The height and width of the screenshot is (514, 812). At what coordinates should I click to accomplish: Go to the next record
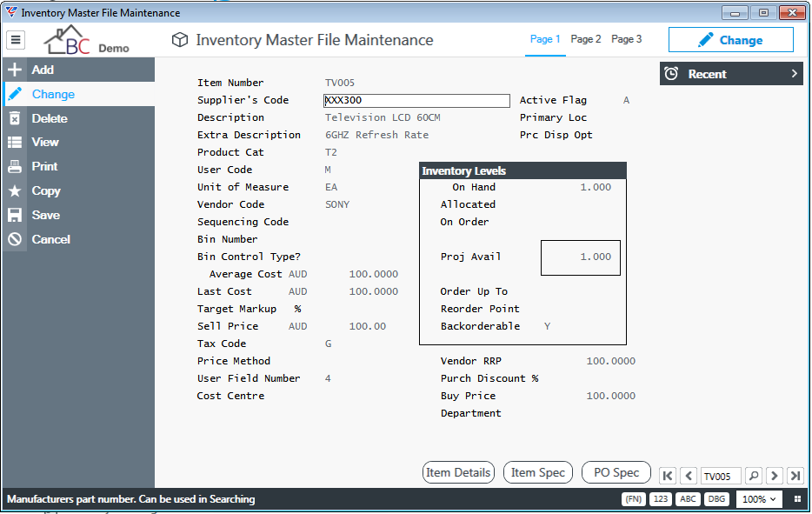(x=775, y=476)
